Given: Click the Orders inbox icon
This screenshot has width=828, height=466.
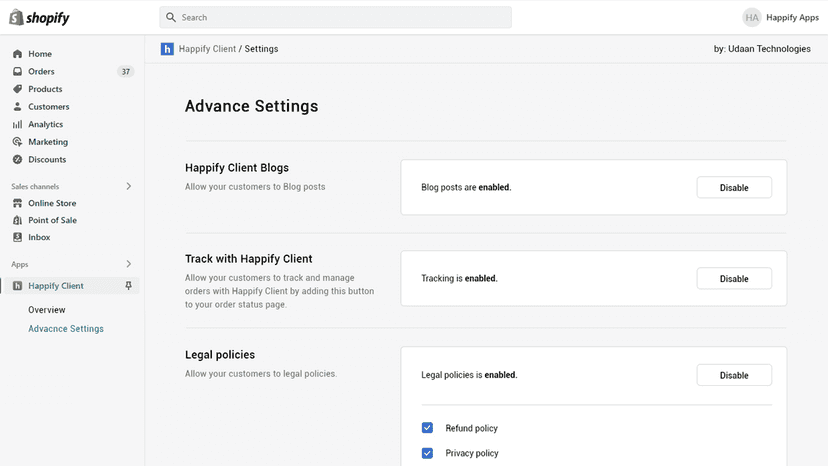Looking at the screenshot, I should 17,71.
